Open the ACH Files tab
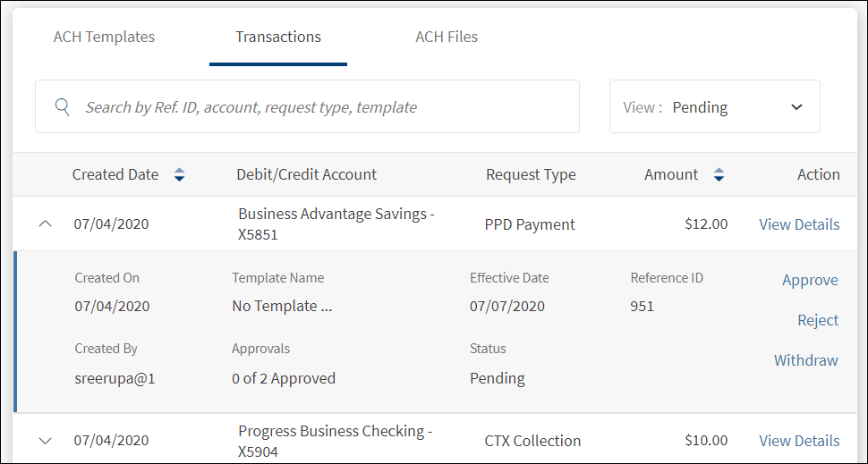 [x=447, y=38]
